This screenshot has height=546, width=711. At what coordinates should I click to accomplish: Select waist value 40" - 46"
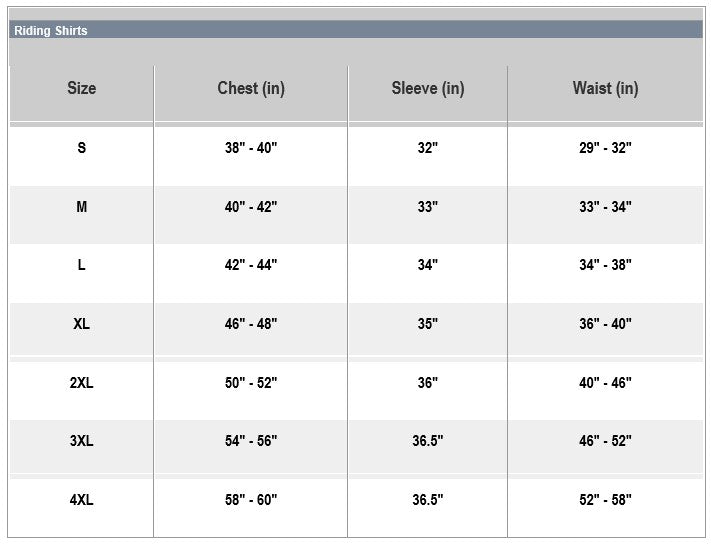[605, 383]
